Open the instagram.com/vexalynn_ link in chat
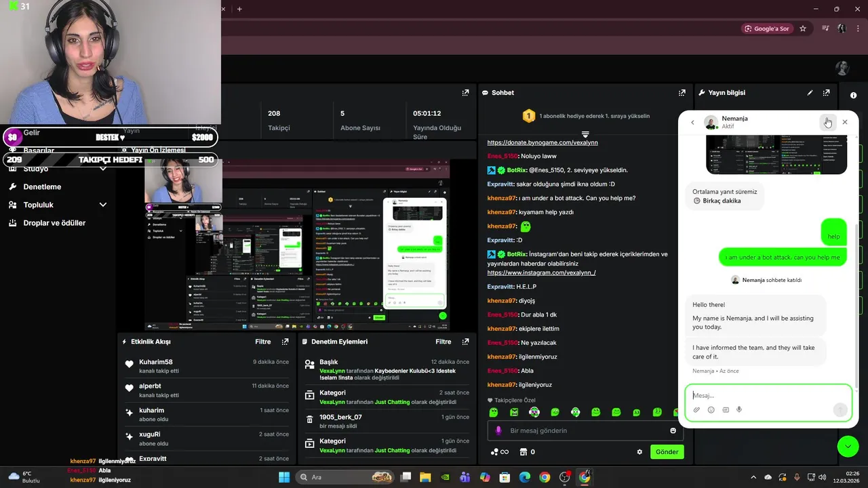868x488 pixels. pos(541,272)
